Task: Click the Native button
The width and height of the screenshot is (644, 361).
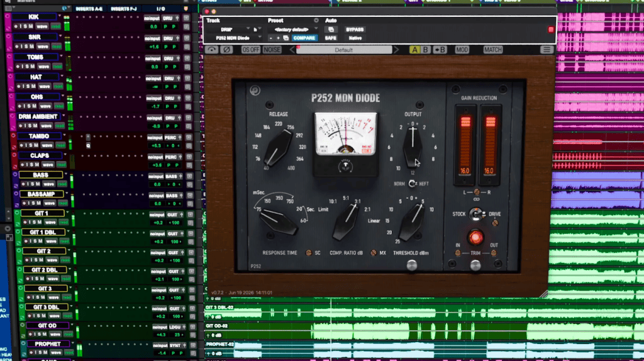Action: click(355, 38)
